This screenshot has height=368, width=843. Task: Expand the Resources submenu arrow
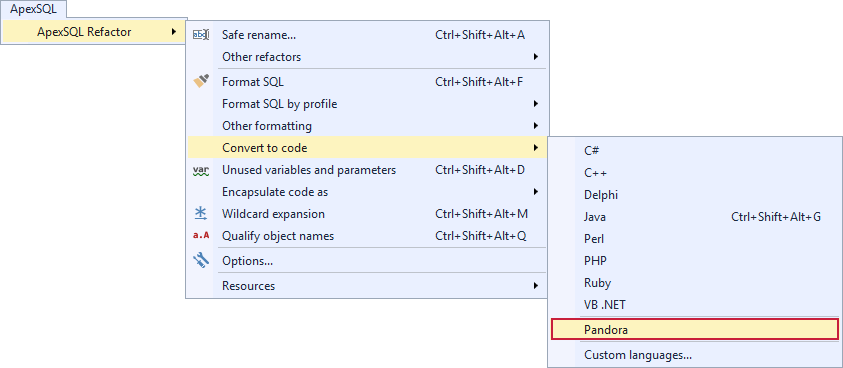click(x=536, y=286)
